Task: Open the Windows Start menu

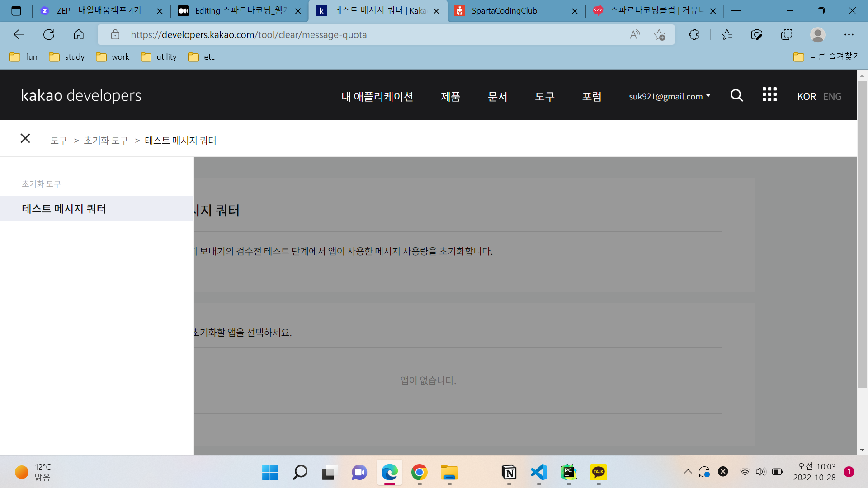Action: (270, 473)
